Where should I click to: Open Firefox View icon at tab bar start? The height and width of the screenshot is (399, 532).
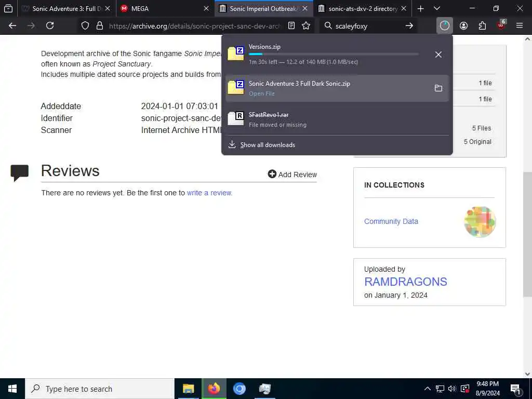(8, 8)
